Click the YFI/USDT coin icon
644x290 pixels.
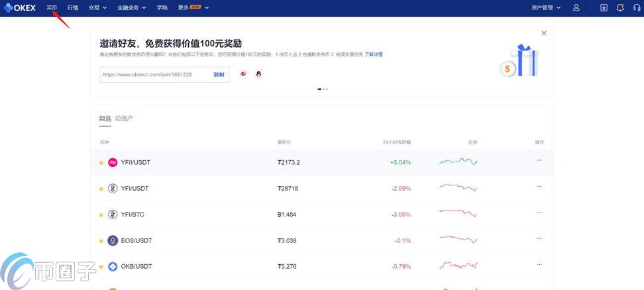pyautogui.click(x=113, y=189)
